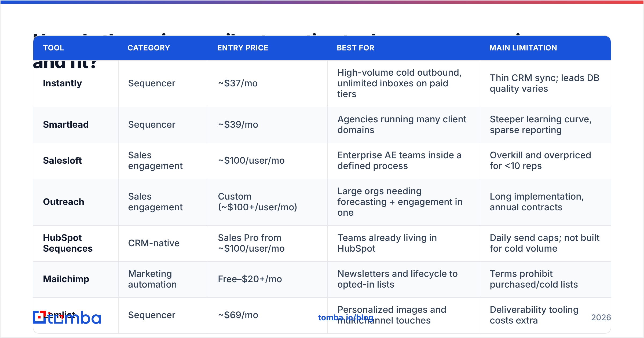
Task: Click the TOOL column header
Action: tap(53, 48)
